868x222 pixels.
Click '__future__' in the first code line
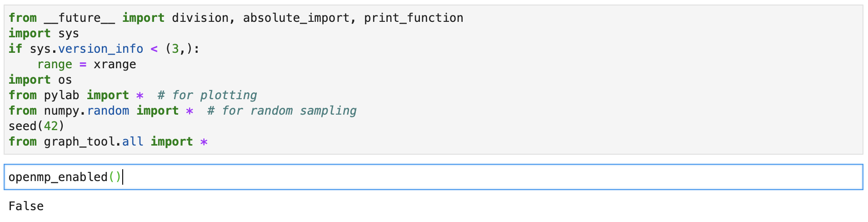click(x=79, y=18)
